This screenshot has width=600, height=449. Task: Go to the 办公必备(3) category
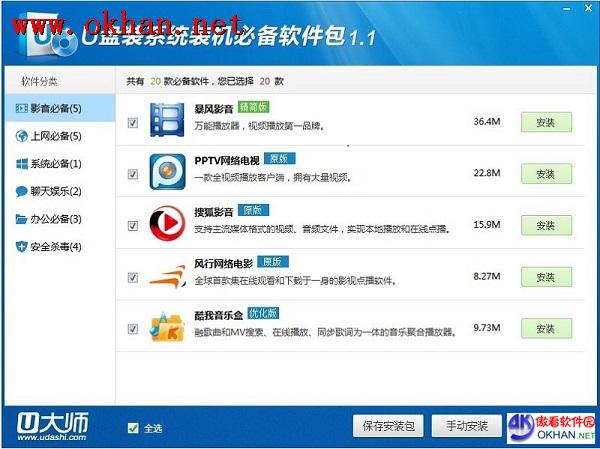coord(60,219)
